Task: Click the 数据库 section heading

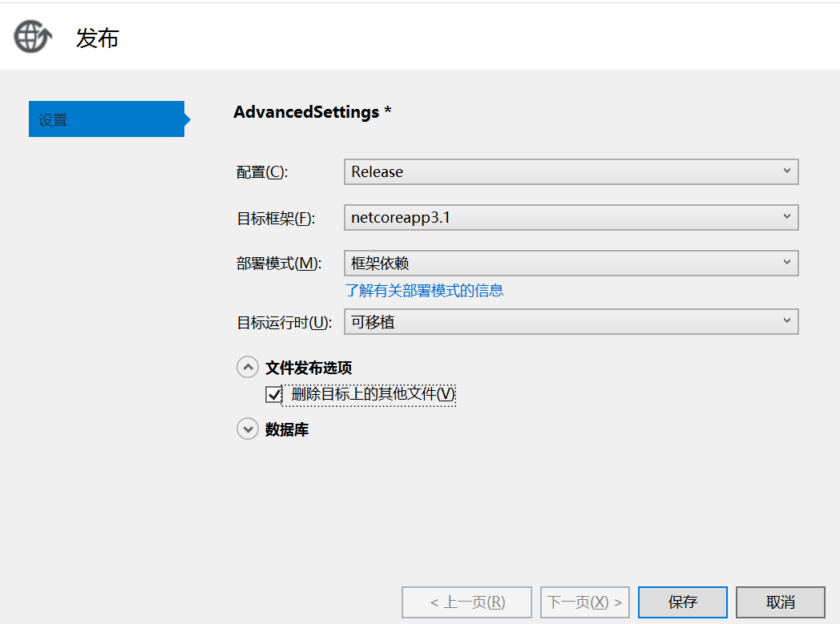Action: (x=287, y=429)
